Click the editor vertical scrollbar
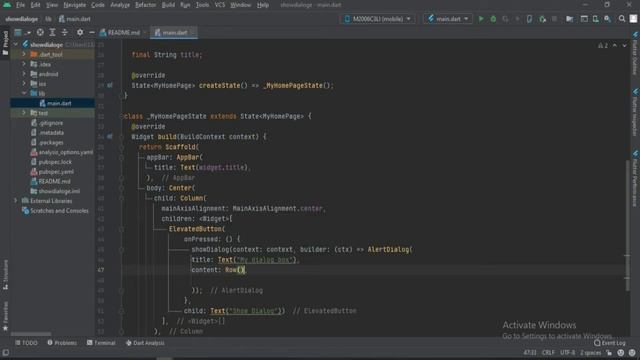 627,224
